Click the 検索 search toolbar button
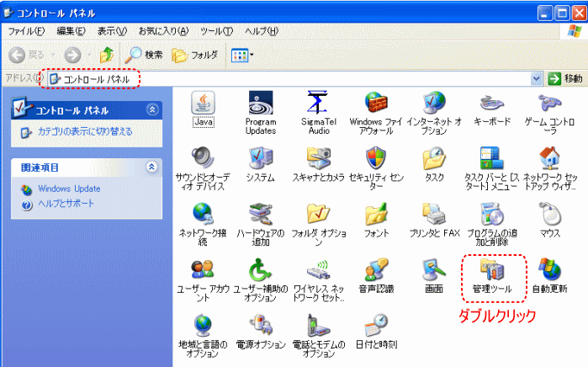Screen dimensions: 588x367 coord(144,55)
